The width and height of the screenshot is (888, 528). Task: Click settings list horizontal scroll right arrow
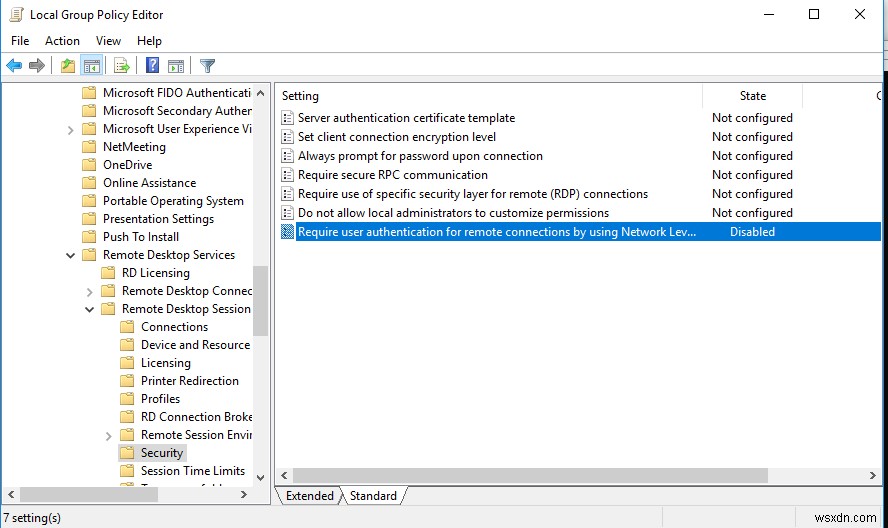click(873, 475)
